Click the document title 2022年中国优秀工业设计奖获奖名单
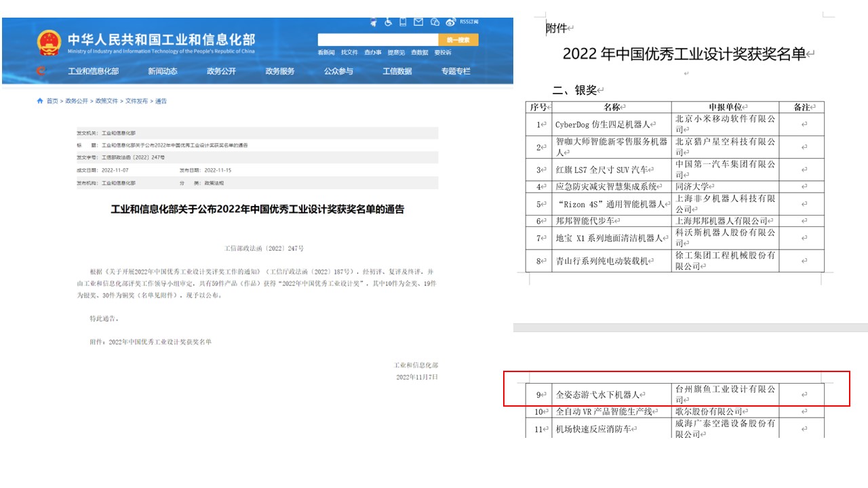 pyautogui.click(x=684, y=54)
